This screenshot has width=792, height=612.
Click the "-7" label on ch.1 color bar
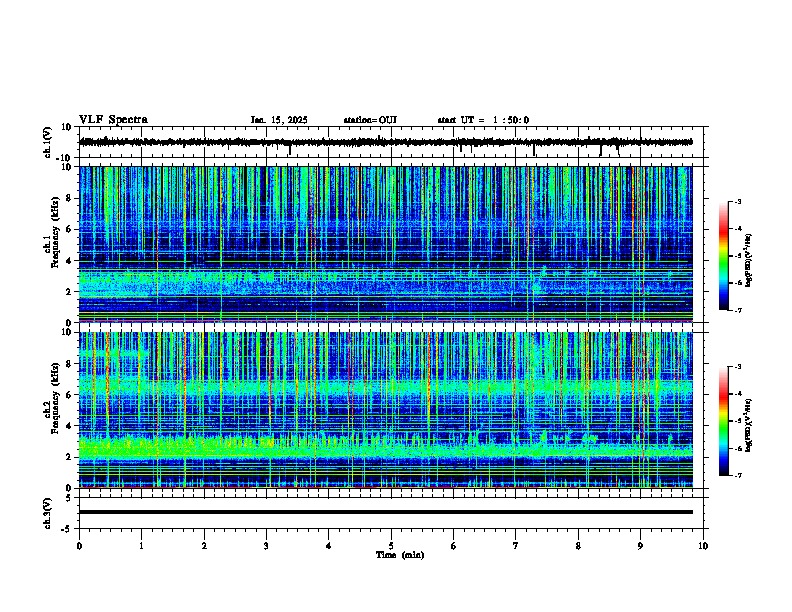(x=737, y=310)
